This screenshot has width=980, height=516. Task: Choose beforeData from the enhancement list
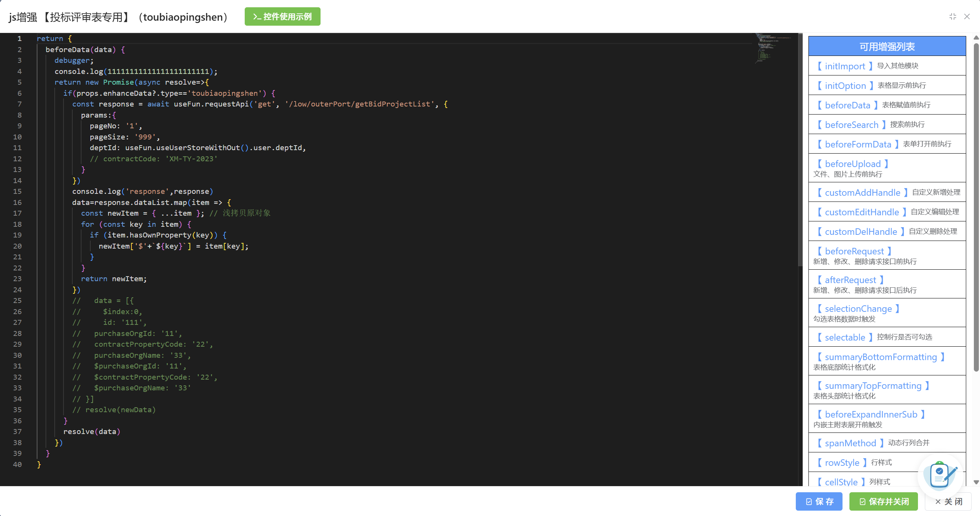[x=847, y=105]
